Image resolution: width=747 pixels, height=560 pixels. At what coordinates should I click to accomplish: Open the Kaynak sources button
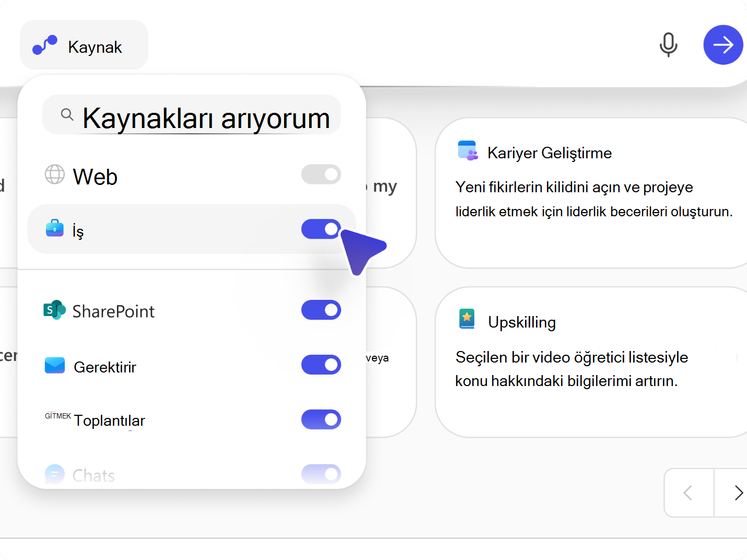(84, 45)
